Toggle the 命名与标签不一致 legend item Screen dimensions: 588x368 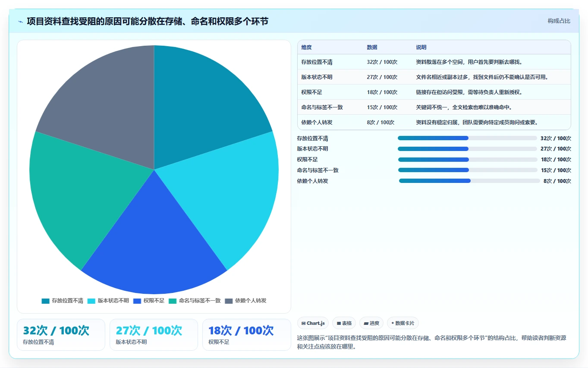point(194,301)
